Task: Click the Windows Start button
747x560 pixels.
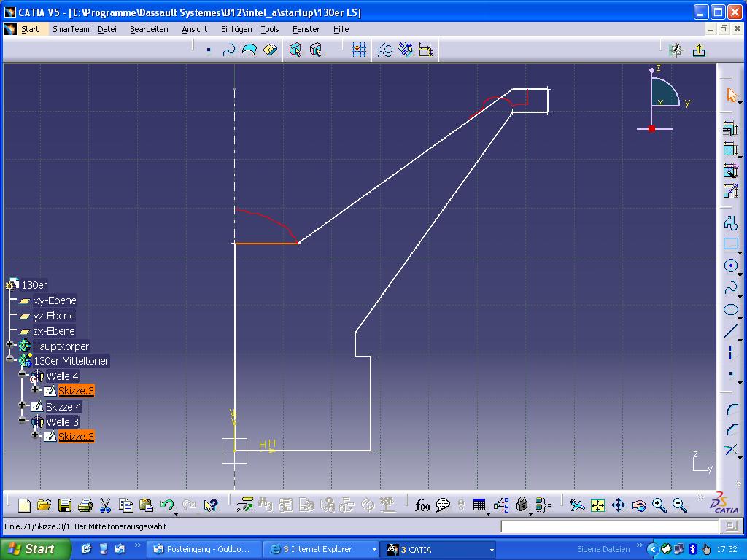Action: (34, 549)
